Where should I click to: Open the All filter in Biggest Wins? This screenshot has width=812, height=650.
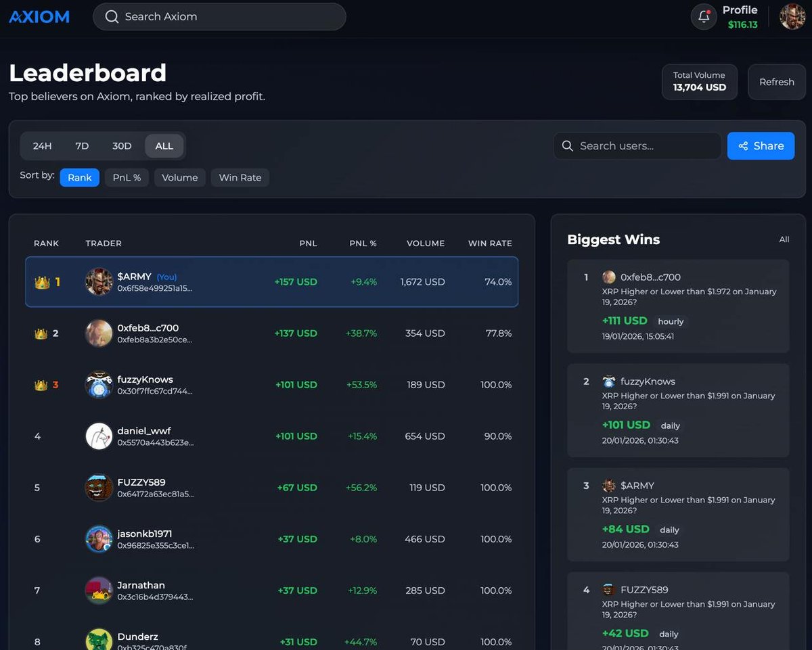(784, 239)
